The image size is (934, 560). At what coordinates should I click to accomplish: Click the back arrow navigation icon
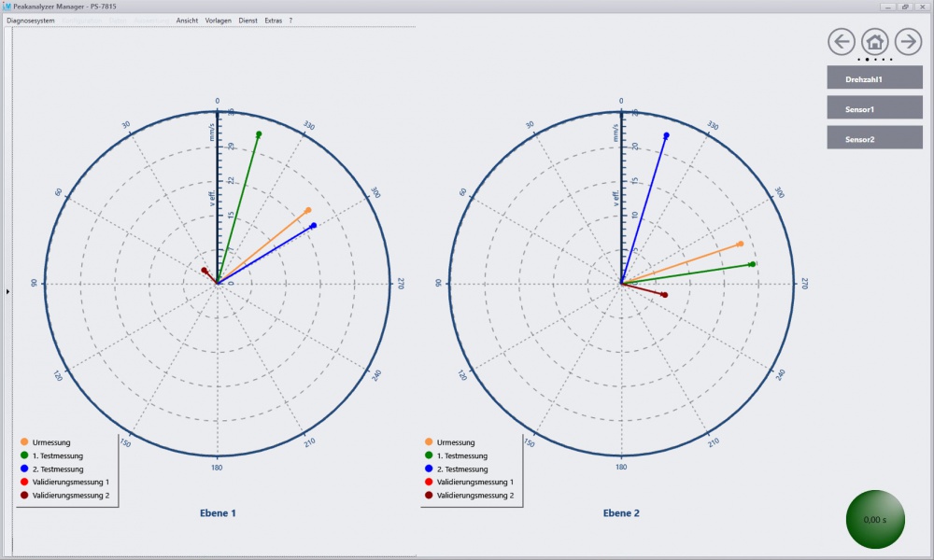tap(842, 41)
